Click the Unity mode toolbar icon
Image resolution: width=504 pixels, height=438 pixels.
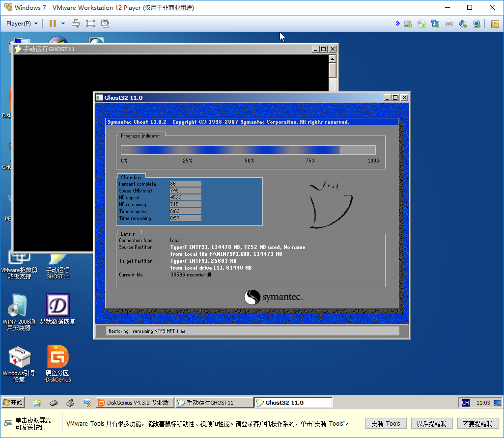[105, 24]
